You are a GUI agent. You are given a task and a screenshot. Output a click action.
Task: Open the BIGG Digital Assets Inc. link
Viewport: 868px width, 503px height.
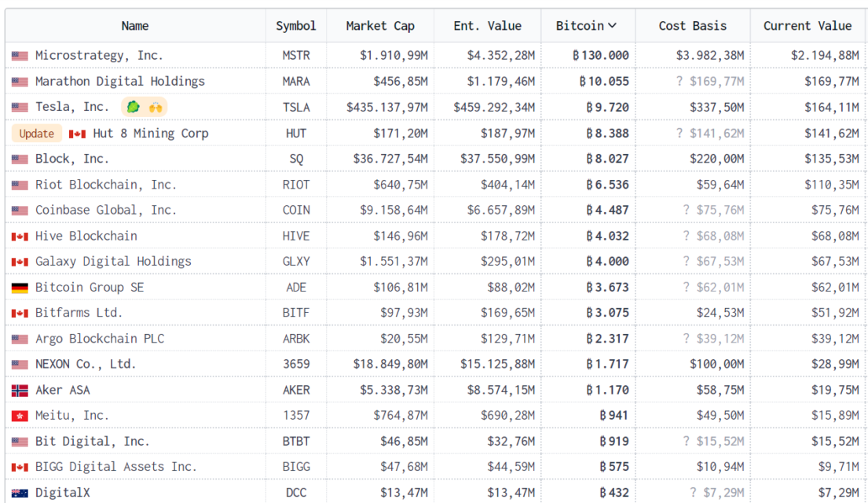pyautogui.click(x=115, y=467)
